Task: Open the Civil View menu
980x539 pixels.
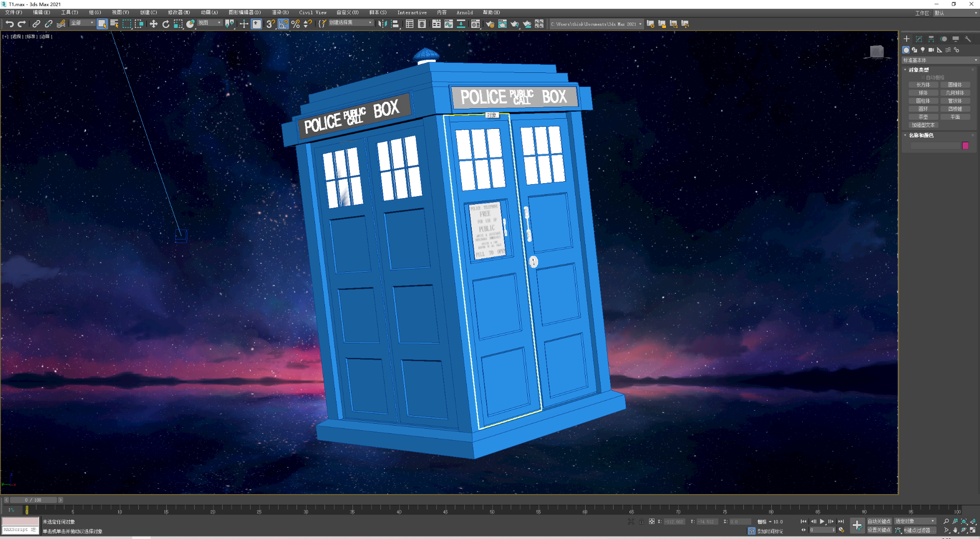Action: pyautogui.click(x=313, y=12)
